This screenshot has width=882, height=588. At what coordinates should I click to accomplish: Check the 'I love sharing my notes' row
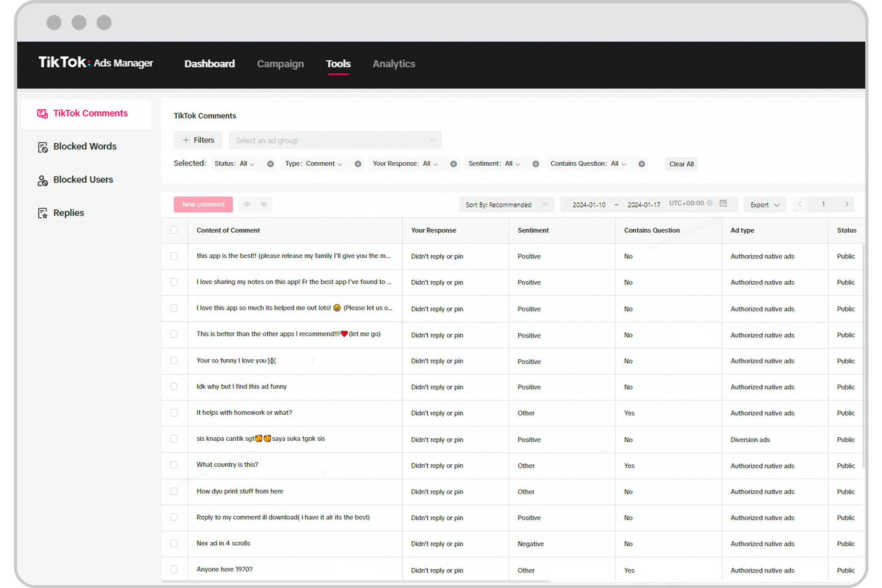point(174,282)
